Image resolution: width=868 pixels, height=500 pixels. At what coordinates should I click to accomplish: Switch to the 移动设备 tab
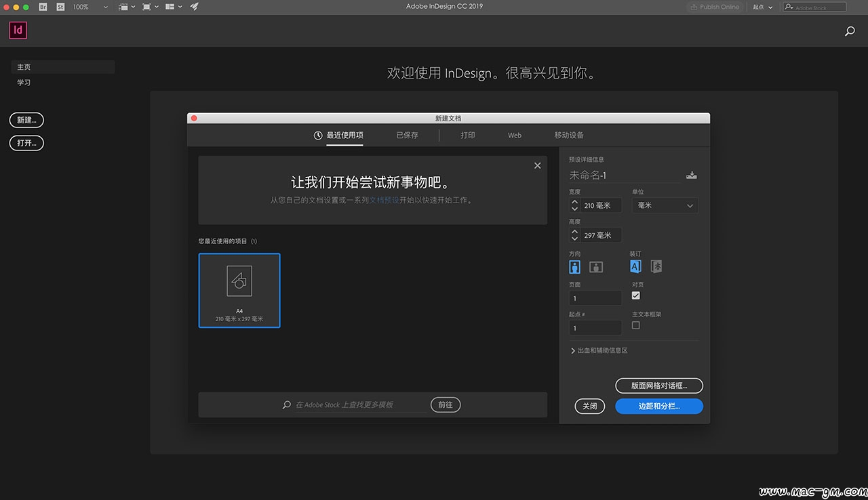569,135
